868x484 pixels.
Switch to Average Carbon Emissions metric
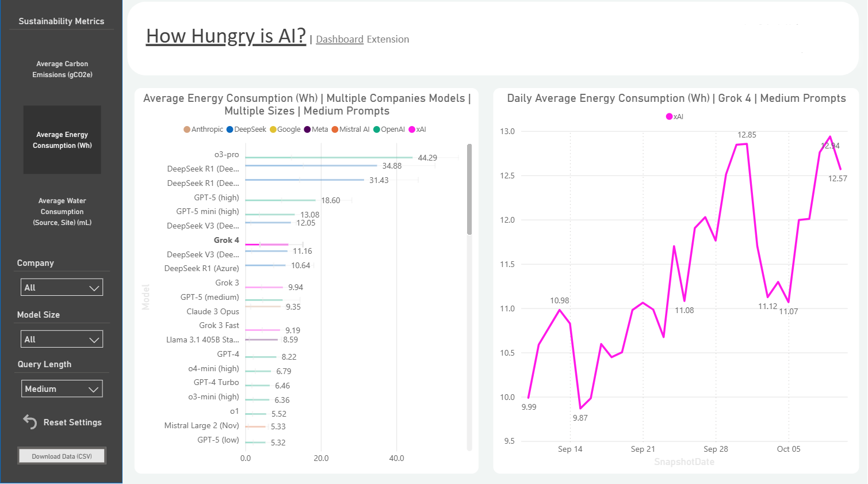coord(62,69)
